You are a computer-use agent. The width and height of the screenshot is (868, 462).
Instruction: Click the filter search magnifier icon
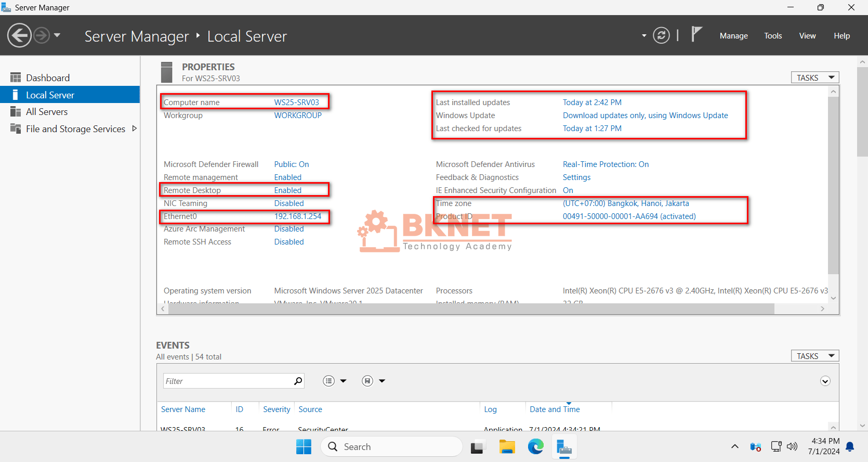(298, 381)
